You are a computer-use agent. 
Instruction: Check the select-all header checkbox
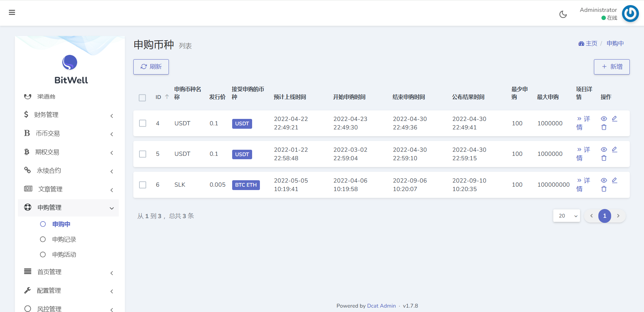(x=142, y=98)
